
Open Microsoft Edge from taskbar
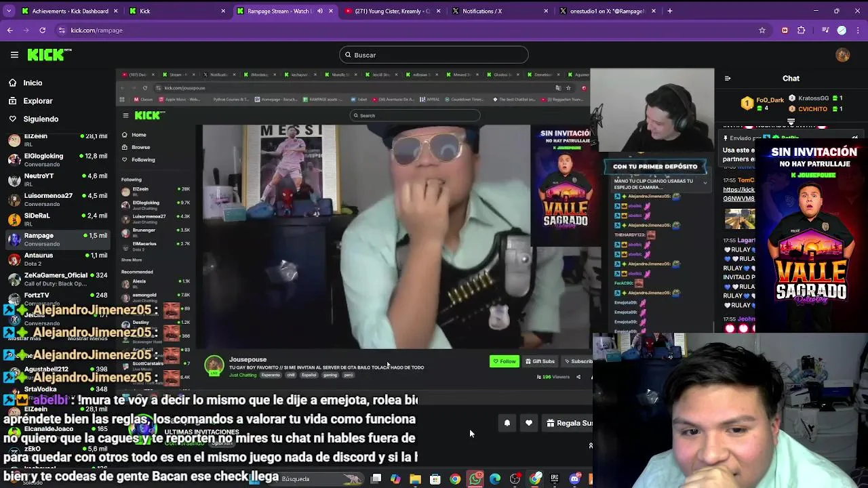(x=495, y=479)
